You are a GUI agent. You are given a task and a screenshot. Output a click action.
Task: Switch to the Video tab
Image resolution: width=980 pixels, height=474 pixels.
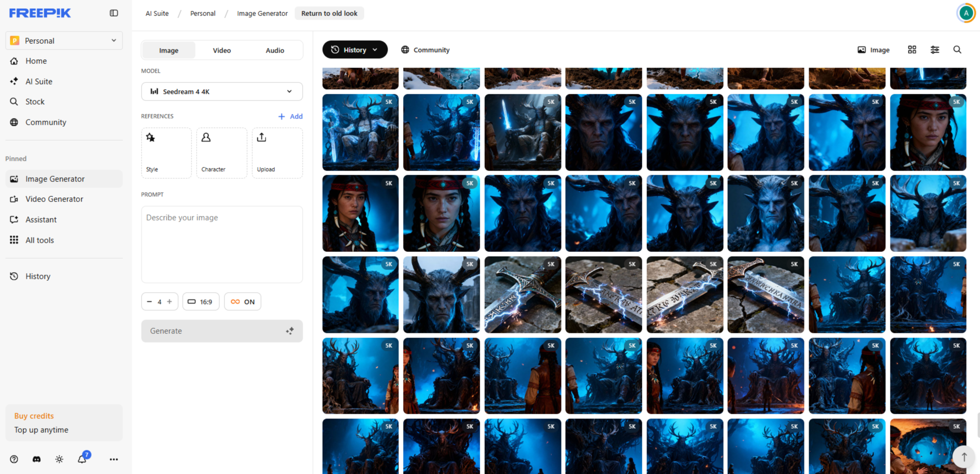222,50
